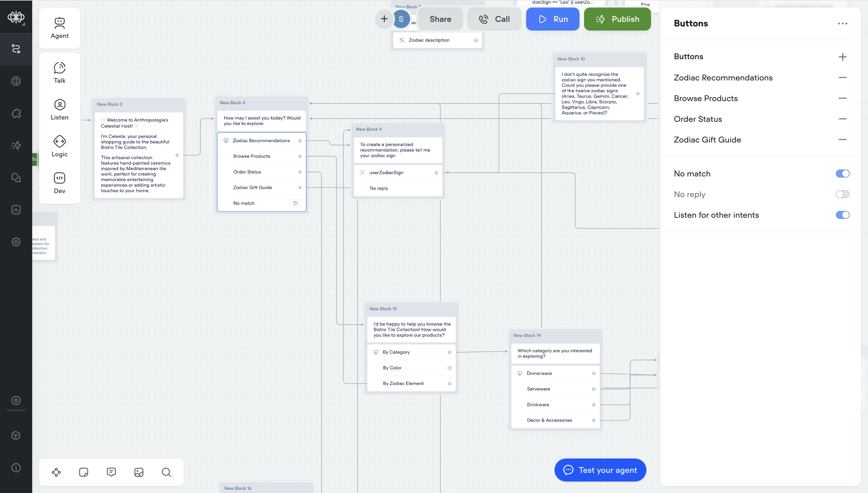Select the sticky note tool in bottom toolbar
868x493 pixels.
tap(84, 472)
